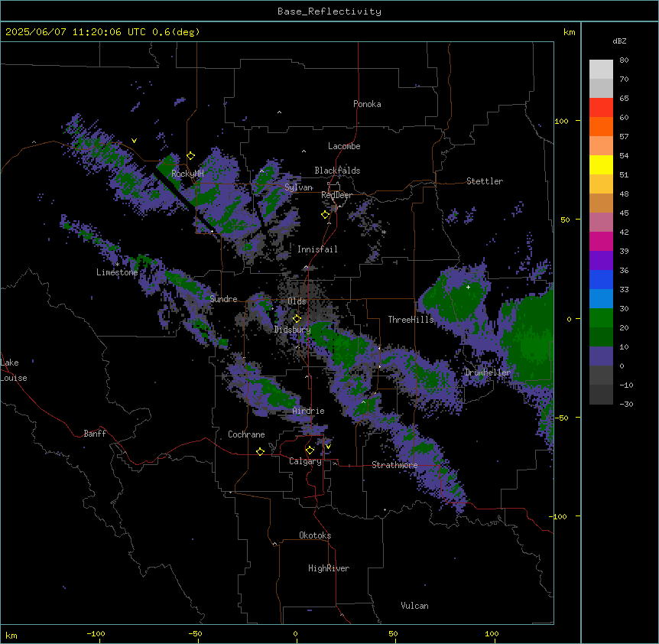
Task: Click the ThreeHills label
Action: (x=411, y=320)
